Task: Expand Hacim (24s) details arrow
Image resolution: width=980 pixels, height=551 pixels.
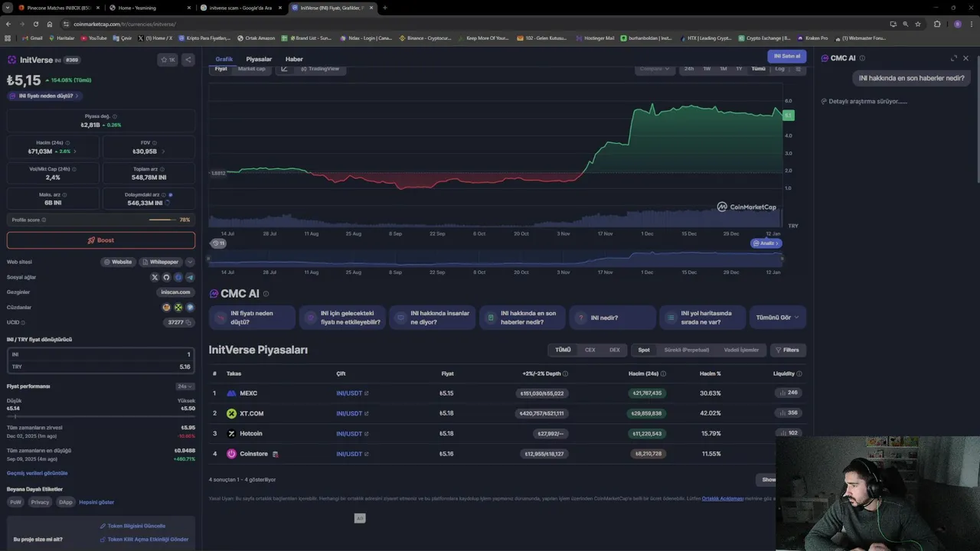Action: (74, 152)
